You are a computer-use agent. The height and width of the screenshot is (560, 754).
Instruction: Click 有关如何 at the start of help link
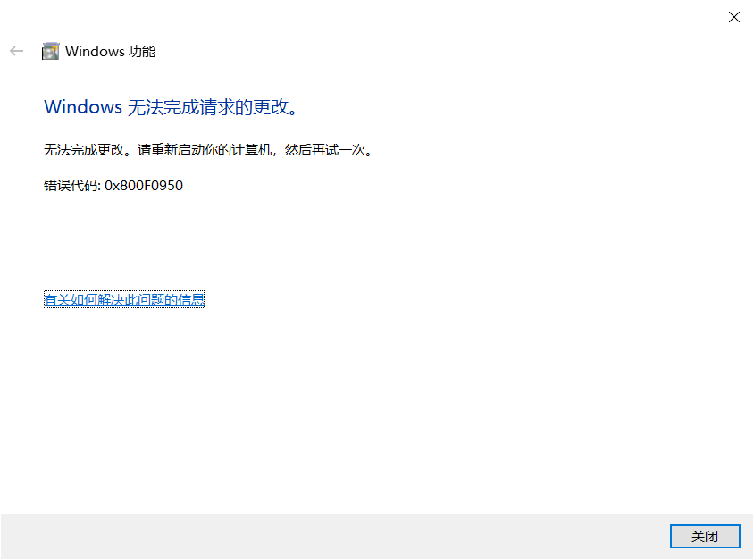[71, 299]
